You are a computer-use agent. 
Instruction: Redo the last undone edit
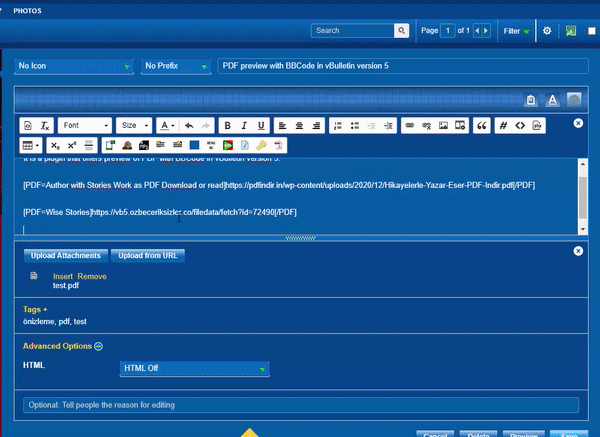205,126
